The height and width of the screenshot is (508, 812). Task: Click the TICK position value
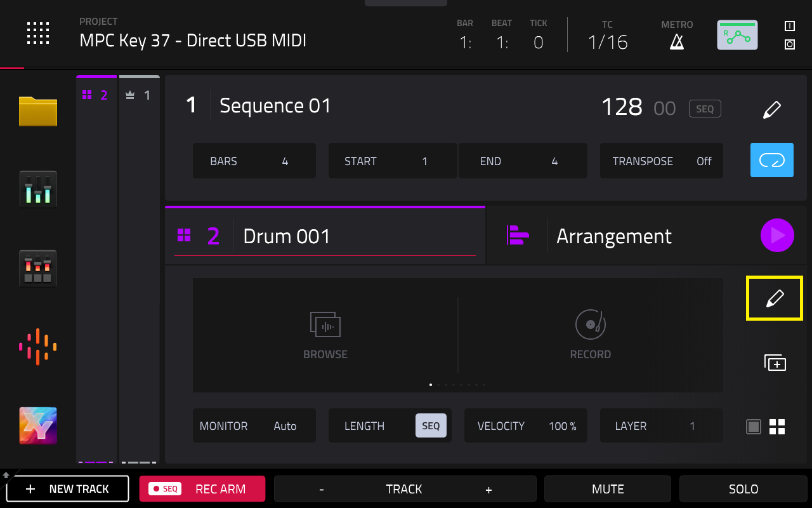click(539, 43)
